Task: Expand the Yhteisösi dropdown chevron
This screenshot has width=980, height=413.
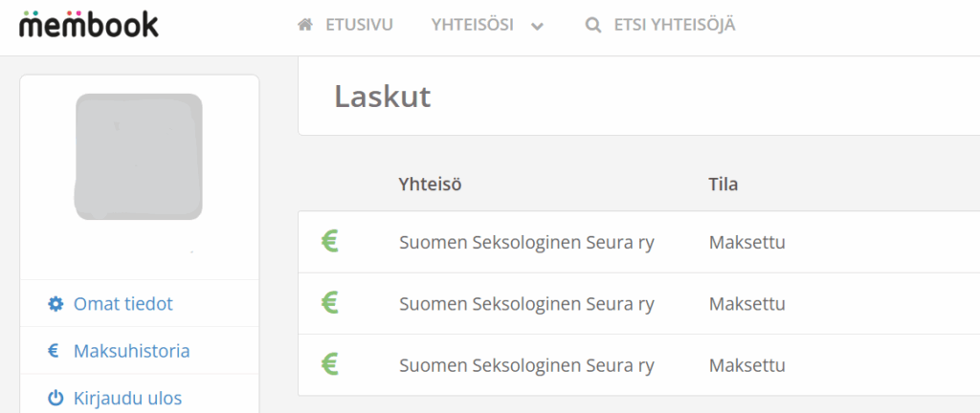Action: click(x=538, y=27)
